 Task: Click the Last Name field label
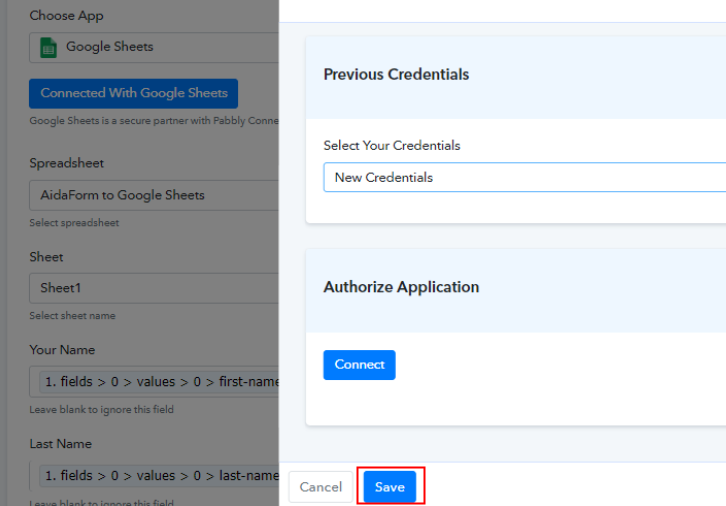[60, 444]
